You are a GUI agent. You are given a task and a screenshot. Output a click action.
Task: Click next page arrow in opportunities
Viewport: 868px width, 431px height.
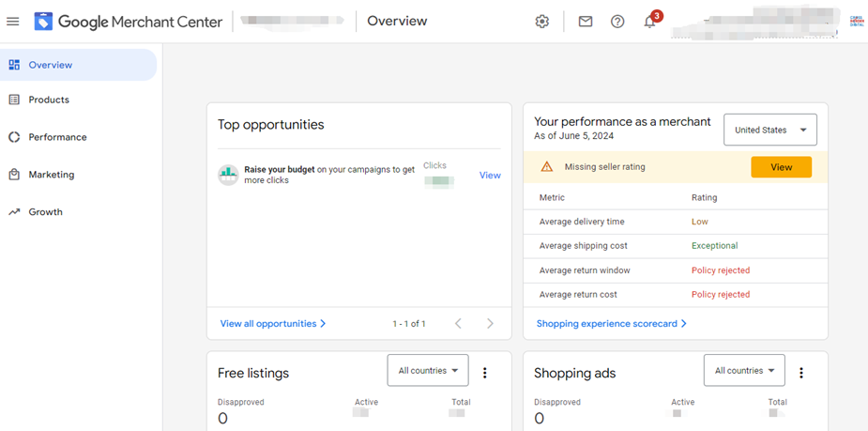[490, 324]
